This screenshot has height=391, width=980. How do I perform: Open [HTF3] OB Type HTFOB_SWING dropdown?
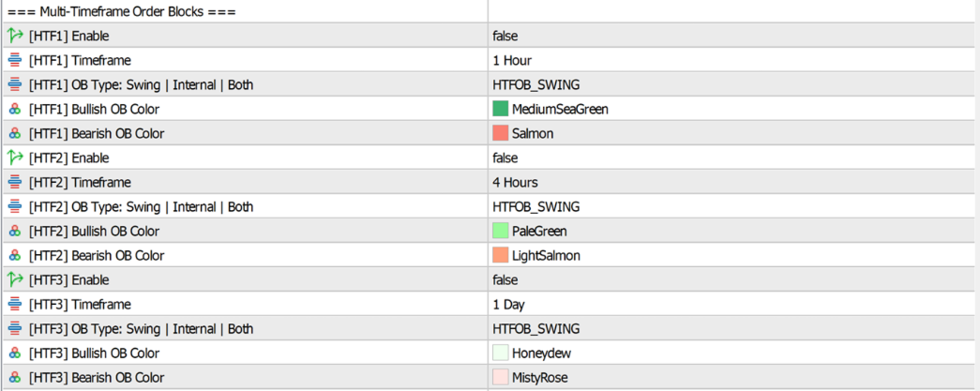[x=733, y=328]
